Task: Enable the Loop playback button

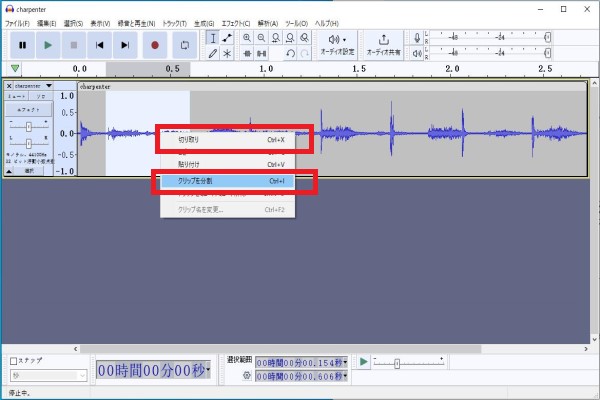Action: pyautogui.click(x=184, y=45)
